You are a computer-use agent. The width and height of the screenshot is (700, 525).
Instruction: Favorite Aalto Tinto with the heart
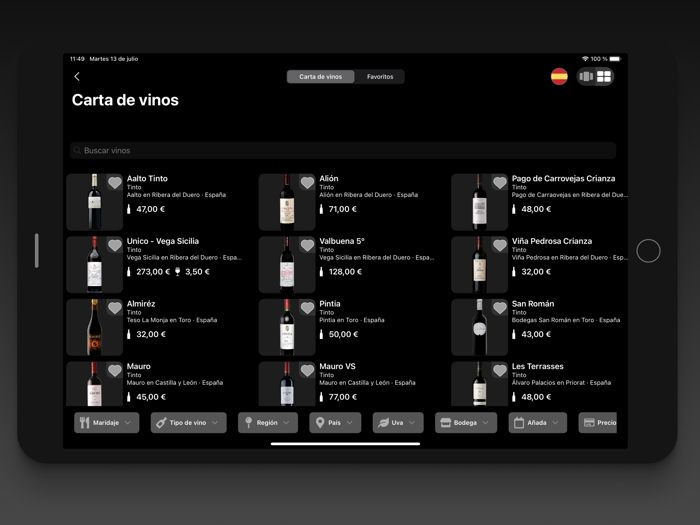coord(115,182)
